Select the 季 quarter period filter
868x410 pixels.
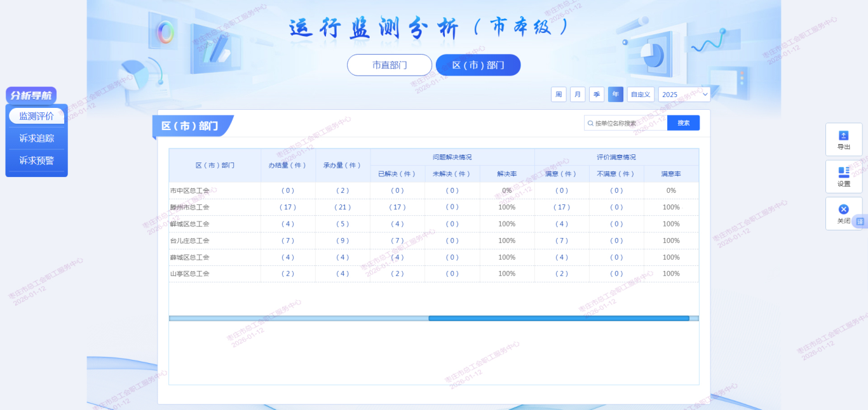point(597,95)
